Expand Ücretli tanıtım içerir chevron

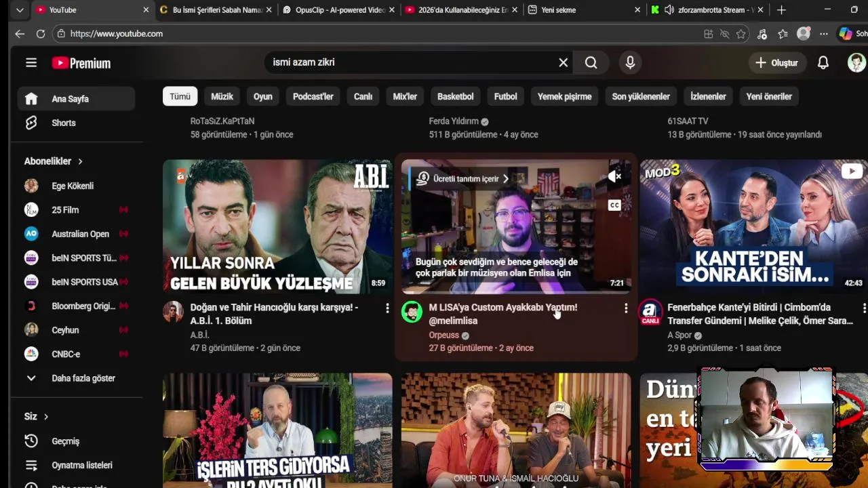pos(506,179)
